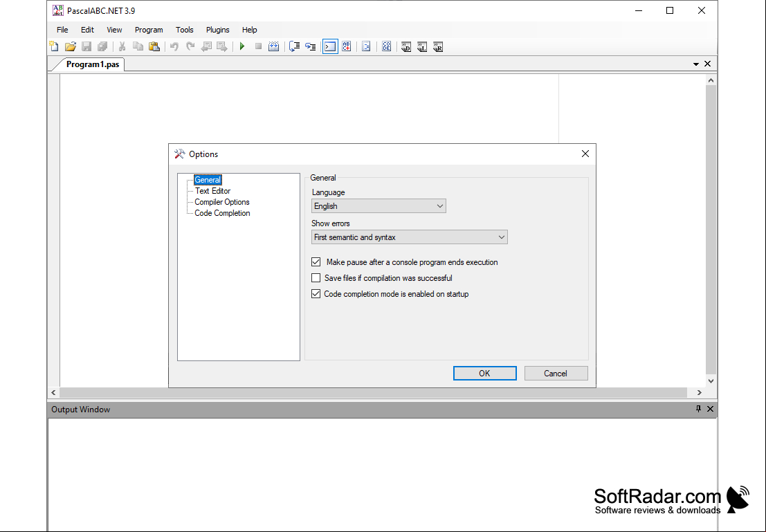Open a file with the folder icon
766x532 pixels.
click(x=71, y=47)
